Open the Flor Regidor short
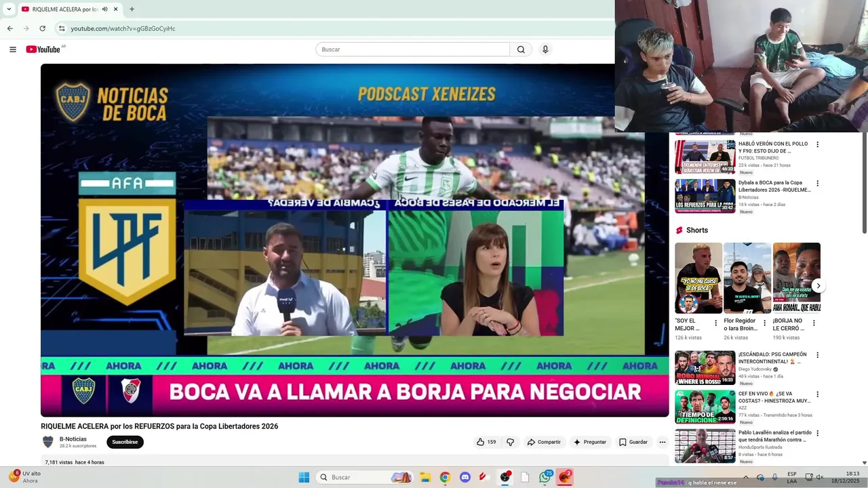This screenshot has width=868, height=488. tap(747, 278)
